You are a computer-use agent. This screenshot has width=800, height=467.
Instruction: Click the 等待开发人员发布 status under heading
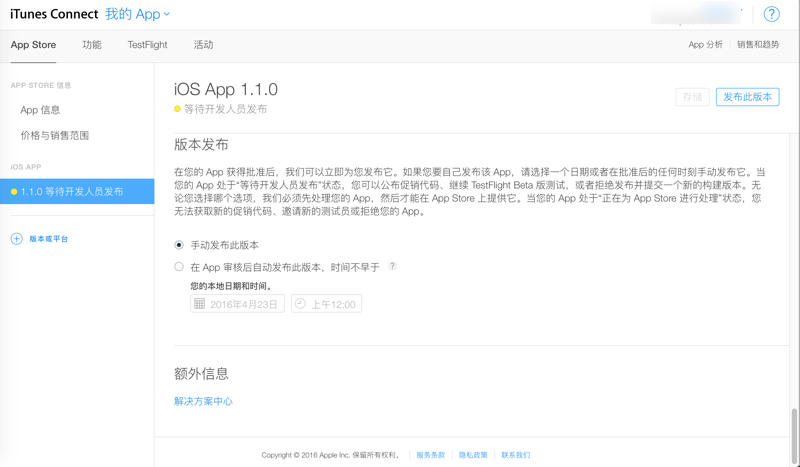pyautogui.click(x=225, y=109)
